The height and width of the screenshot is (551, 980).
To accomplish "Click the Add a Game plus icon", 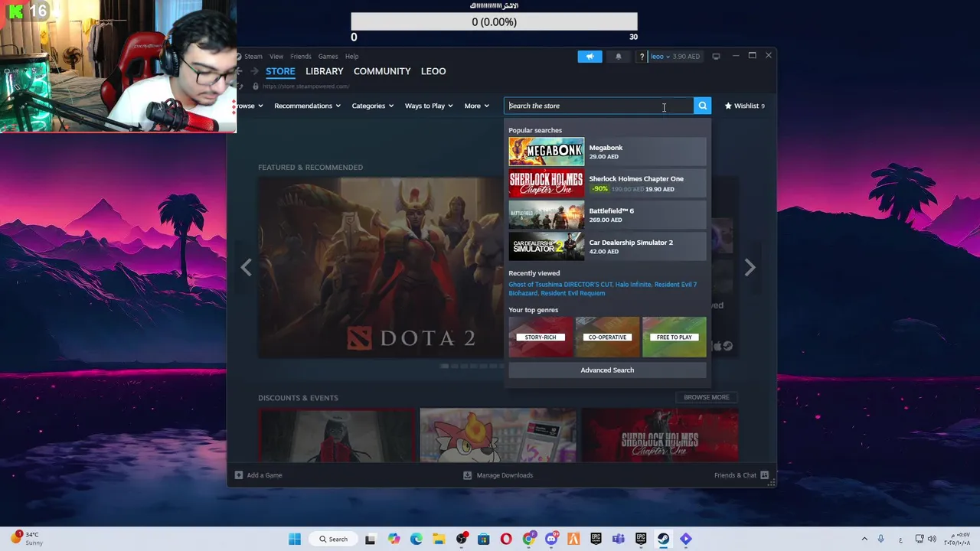I will [239, 475].
